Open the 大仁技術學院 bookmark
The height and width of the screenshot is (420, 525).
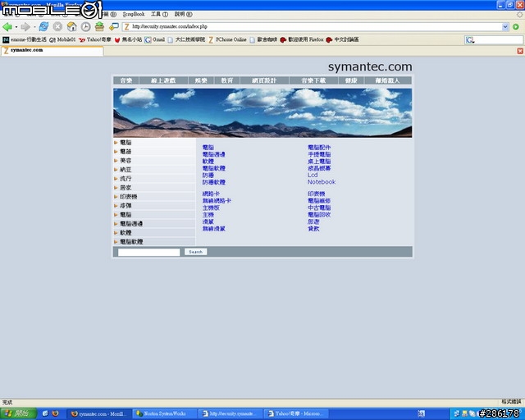tap(186, 39)
